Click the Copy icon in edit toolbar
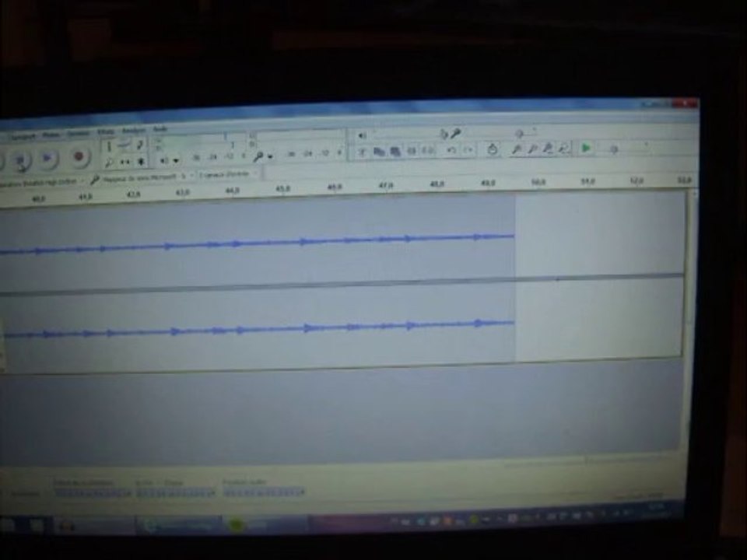 pos(379,152)
